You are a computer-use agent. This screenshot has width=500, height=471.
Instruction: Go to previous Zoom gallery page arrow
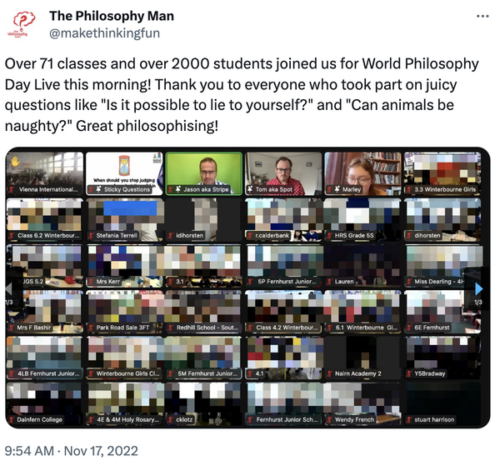point(9,289)
